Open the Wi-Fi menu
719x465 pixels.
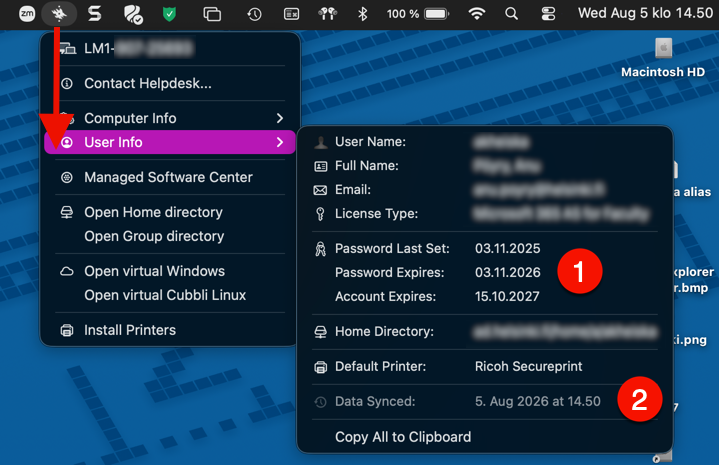pos(477,14)
